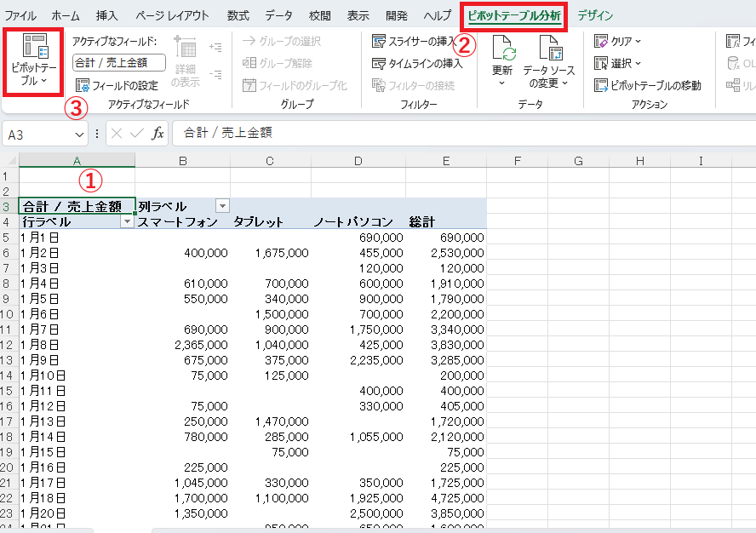Switch to the 開発 tab

397,16
